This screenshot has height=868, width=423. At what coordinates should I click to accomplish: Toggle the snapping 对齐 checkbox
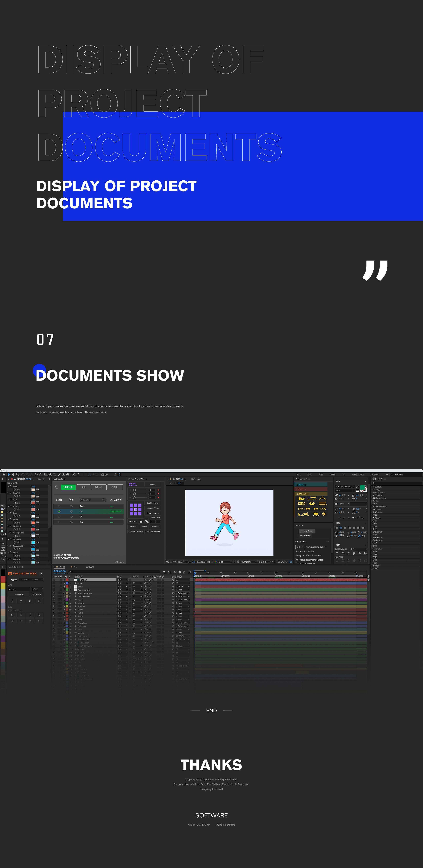point(102,474)
